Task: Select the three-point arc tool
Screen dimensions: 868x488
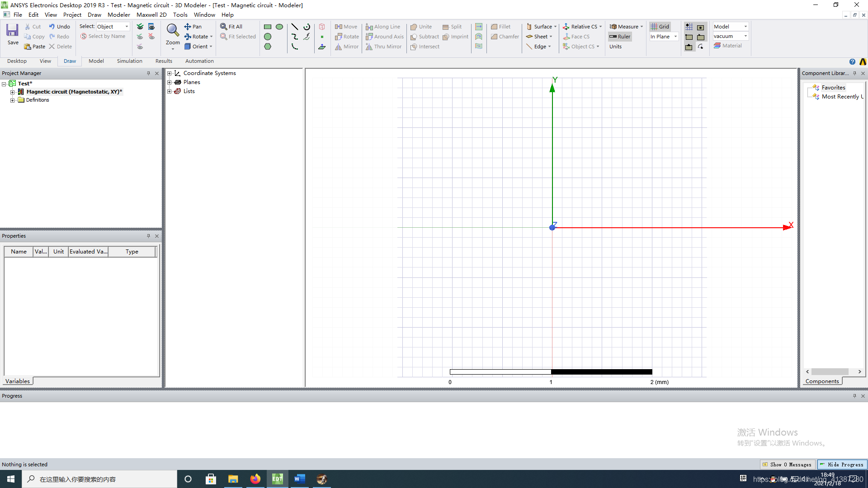Action: click(295, 47)
